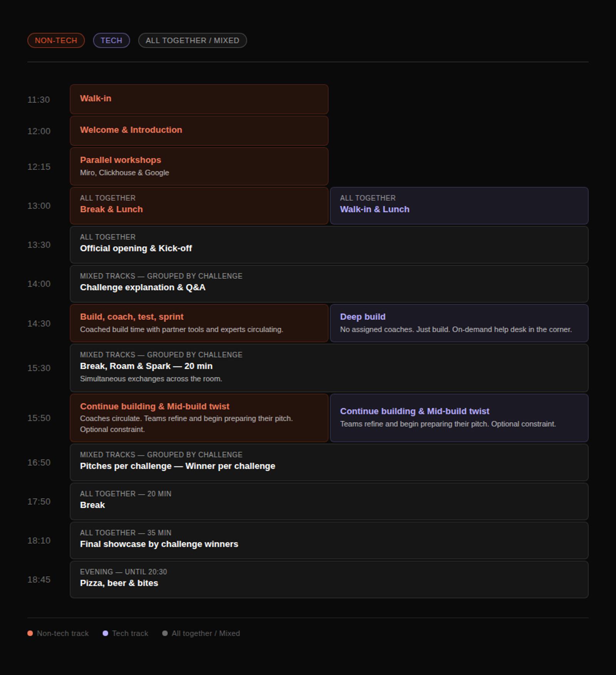Click the Challenge explanation & Q&A card

point(329,284)
